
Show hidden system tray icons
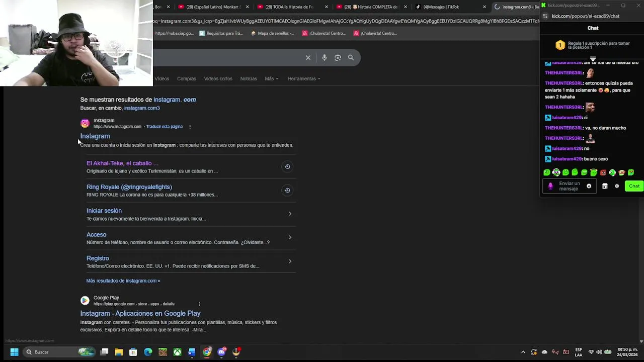pos(523,352)
